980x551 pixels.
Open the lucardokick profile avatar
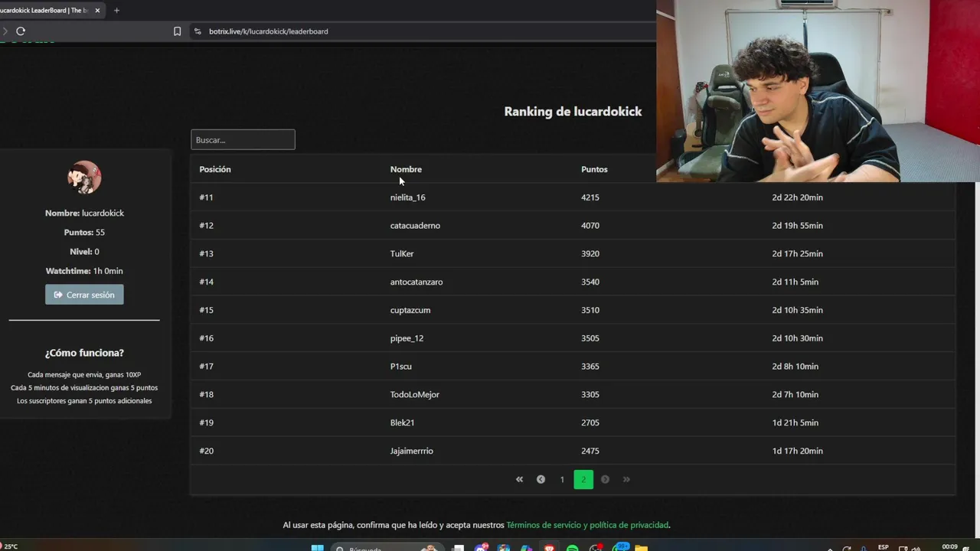coord(84,177)
